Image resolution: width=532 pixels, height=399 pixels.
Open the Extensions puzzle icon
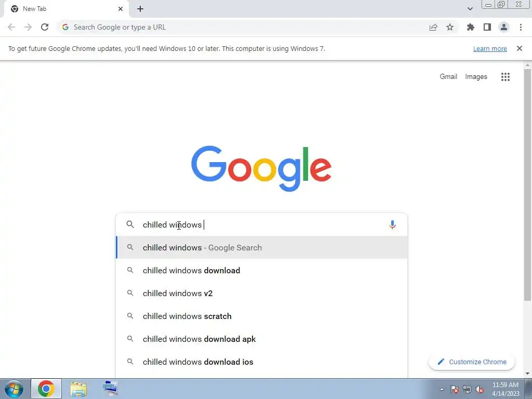(x=471, y=27)
